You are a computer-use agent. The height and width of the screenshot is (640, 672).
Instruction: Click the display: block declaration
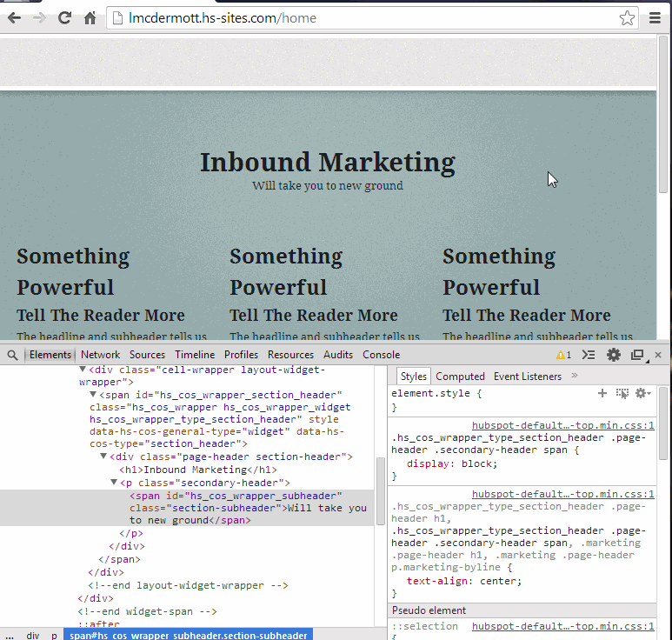click(452, 463)
